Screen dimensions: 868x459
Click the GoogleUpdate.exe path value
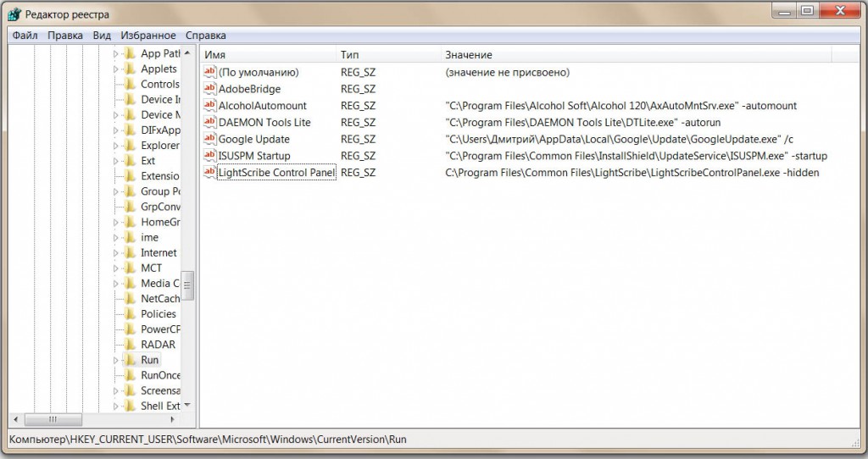620,140
